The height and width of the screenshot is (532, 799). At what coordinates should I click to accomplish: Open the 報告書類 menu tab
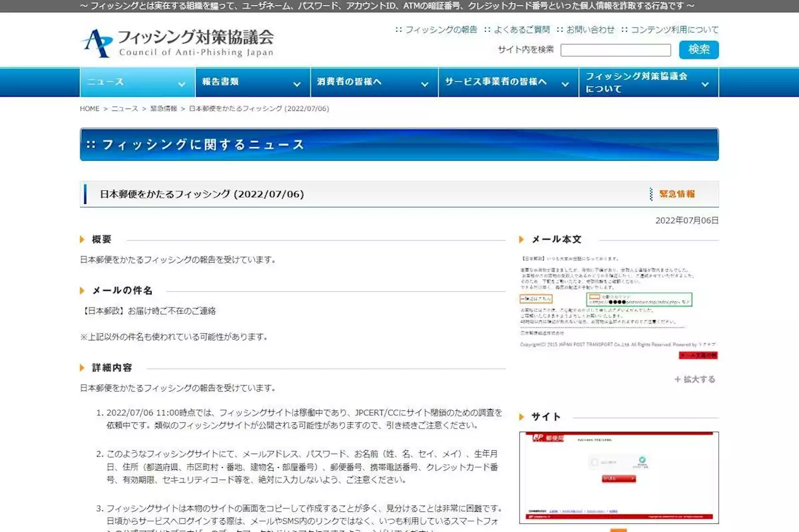pos(252,82)
